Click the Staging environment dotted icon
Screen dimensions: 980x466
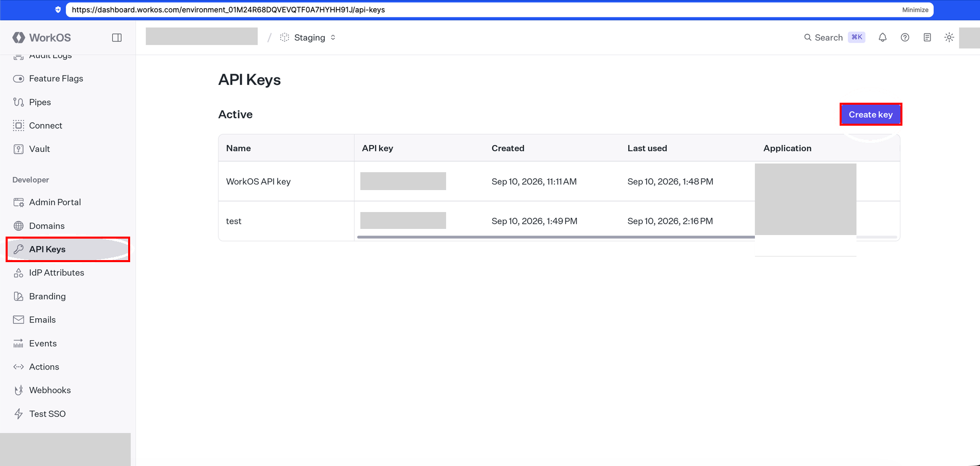[285, 37]
